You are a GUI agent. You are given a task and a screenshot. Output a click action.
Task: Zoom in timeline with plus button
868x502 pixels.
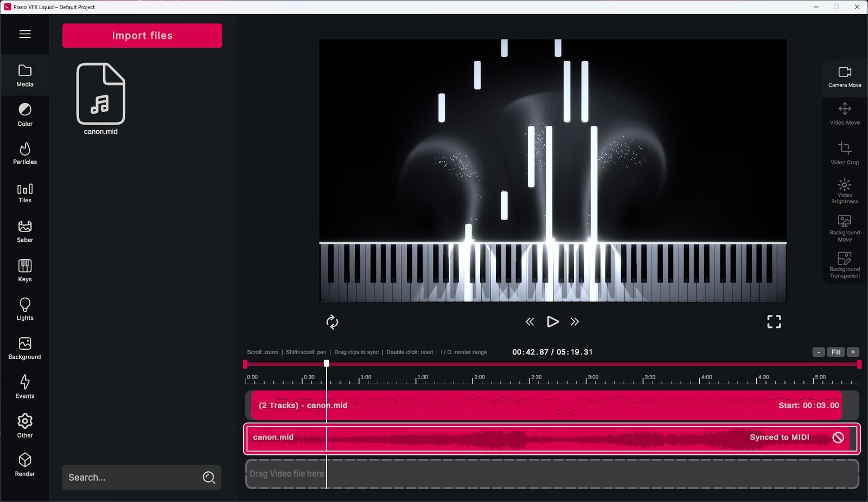click(x=853, y=352)
